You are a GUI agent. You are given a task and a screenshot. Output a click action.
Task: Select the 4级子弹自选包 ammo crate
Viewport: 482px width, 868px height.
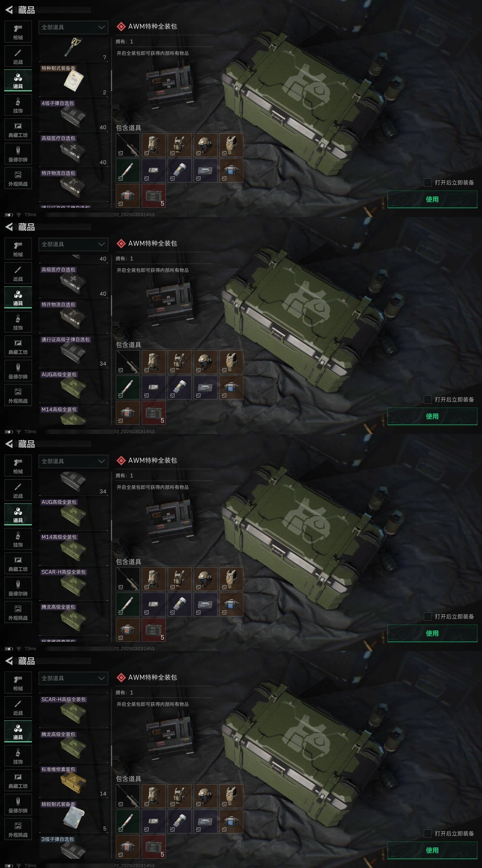click(x=74, y=115)
